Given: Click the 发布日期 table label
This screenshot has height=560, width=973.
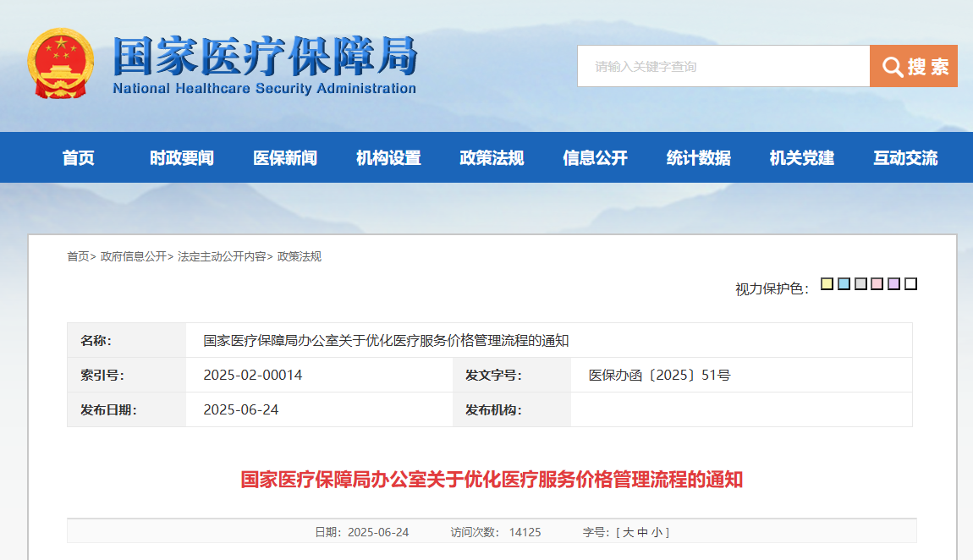Looking at the screenshot, I should [108, 410].
